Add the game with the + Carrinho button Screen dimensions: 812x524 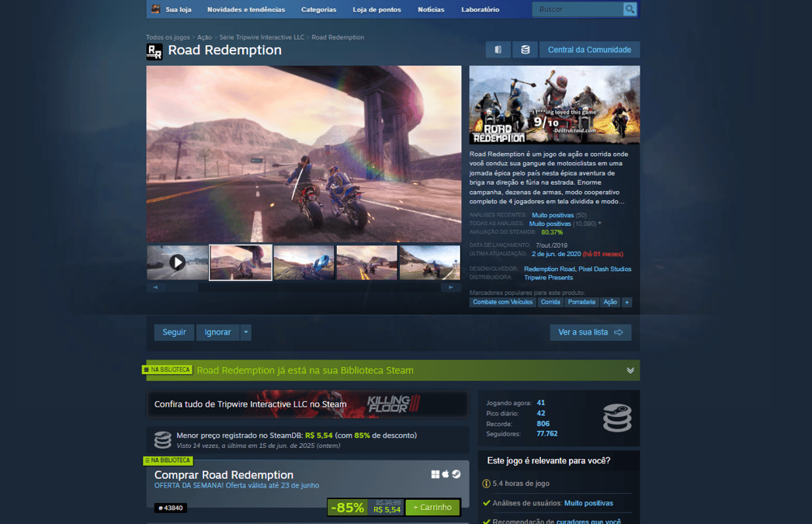(432, 508)
